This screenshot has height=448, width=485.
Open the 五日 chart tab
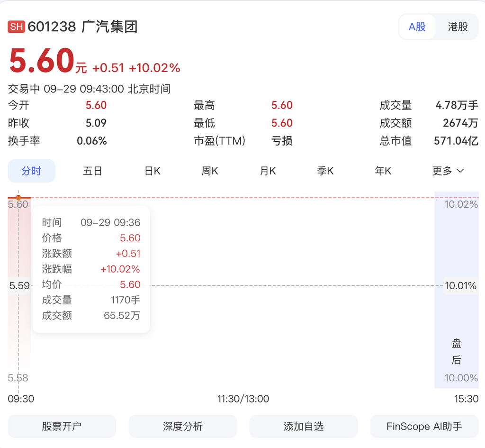coord(92,171)
